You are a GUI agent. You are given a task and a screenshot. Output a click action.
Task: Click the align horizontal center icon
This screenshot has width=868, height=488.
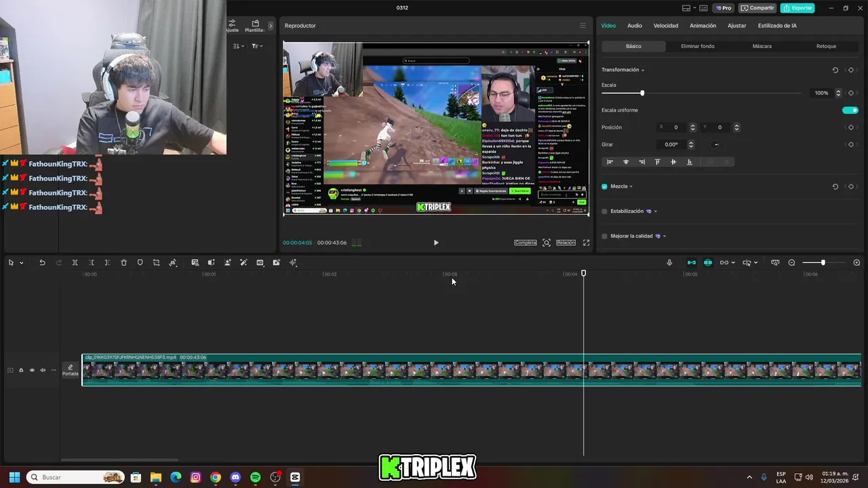pyautogui.click(x=626, y=162)
